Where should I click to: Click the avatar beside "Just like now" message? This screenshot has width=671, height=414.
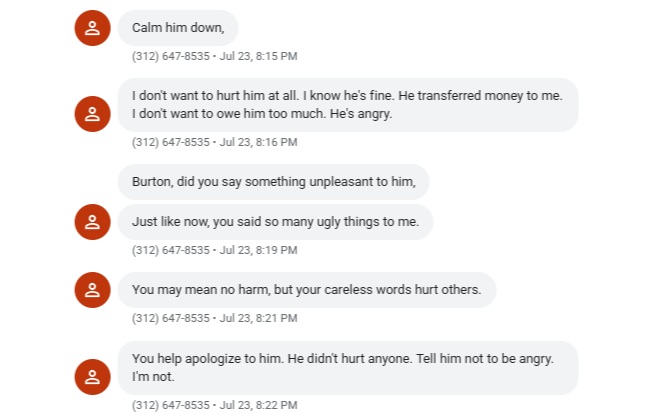(92, 222)
